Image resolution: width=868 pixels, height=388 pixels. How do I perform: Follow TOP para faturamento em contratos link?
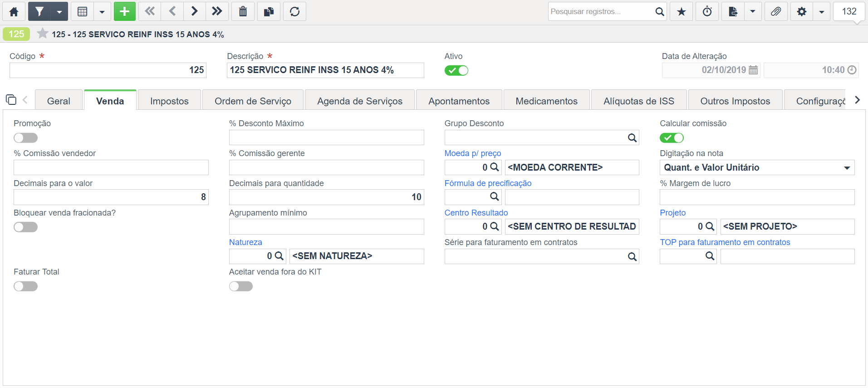(725, 242)
